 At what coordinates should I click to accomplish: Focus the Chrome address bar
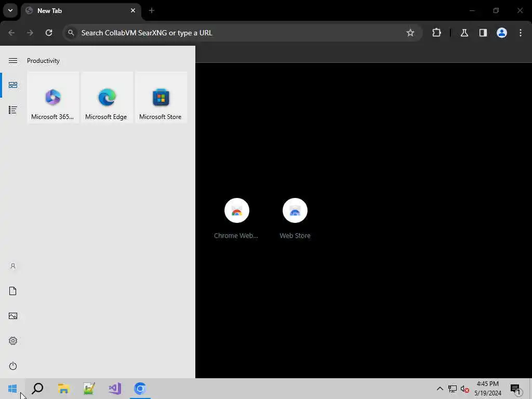[x=242, y=33]
